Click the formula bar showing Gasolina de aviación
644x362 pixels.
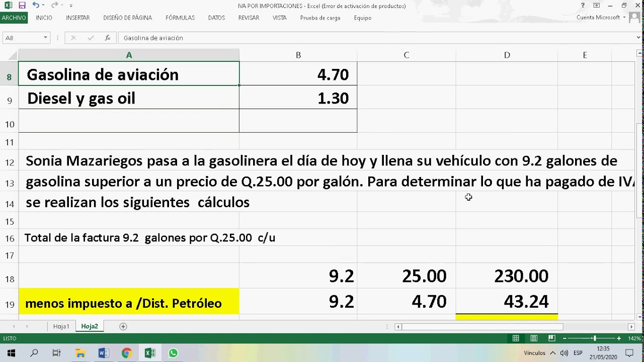376,38
